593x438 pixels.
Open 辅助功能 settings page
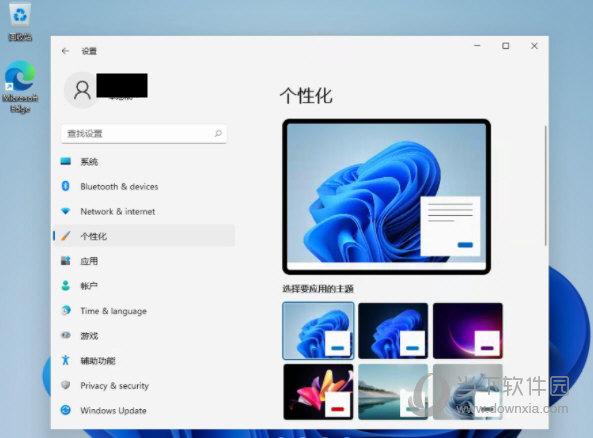144,360
